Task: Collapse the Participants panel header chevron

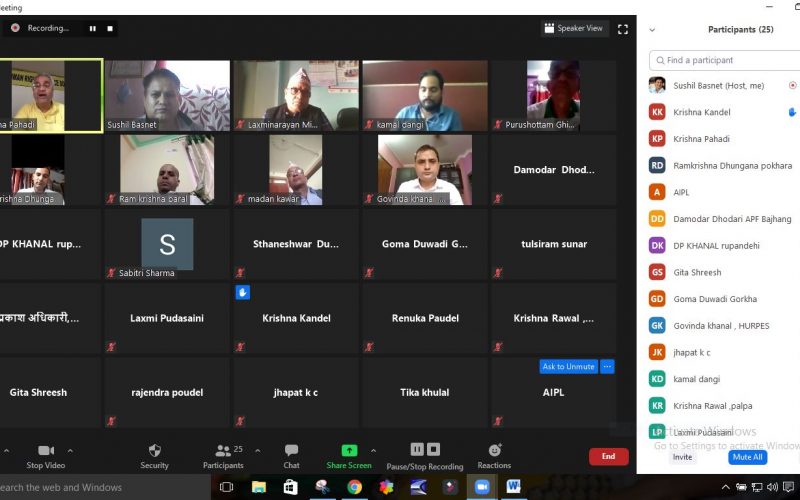Action: tap(652, 30)
